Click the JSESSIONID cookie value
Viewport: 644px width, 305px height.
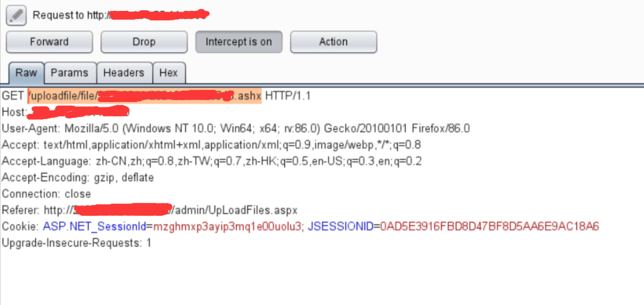(x=489, y=226)
